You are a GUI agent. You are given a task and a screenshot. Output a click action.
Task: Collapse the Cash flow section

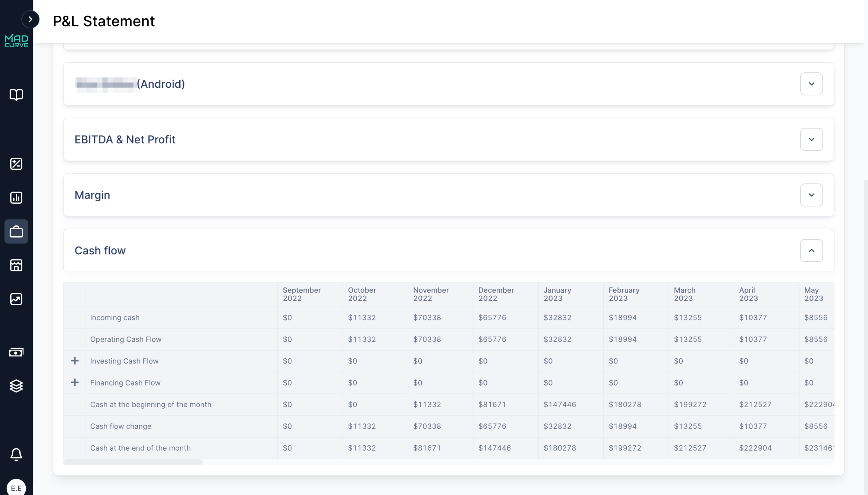pyautogui.click(x=811, y=251)
